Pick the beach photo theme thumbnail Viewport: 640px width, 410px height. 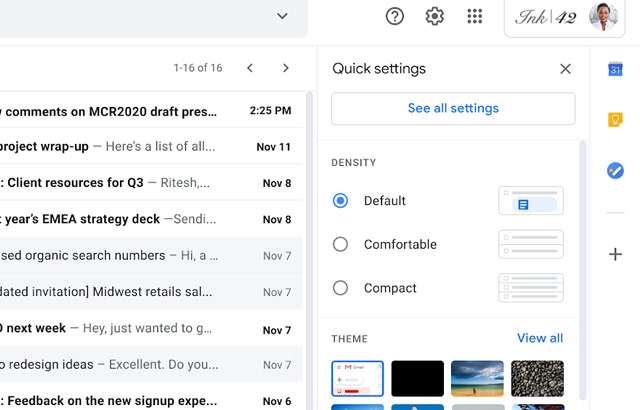point(477,379)
